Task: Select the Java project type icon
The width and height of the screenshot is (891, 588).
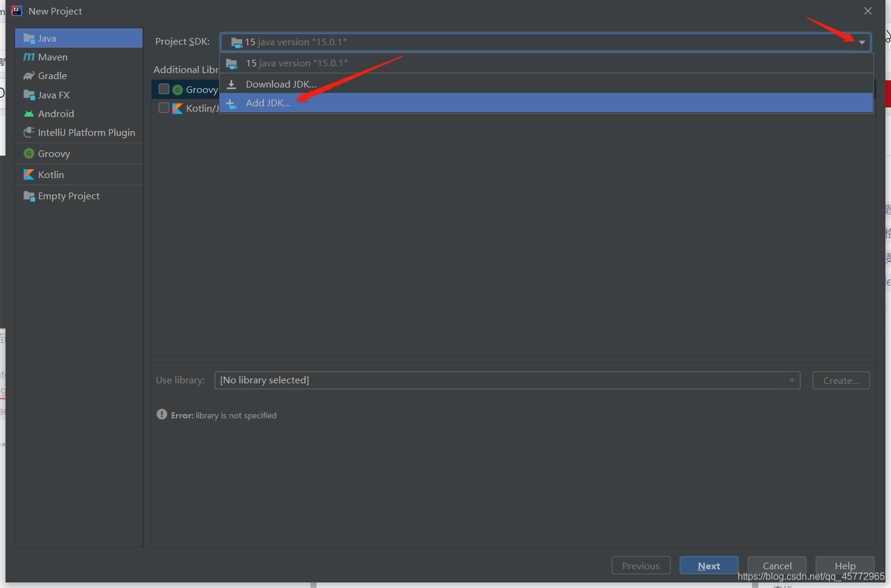Action: [x=28, y=39]
